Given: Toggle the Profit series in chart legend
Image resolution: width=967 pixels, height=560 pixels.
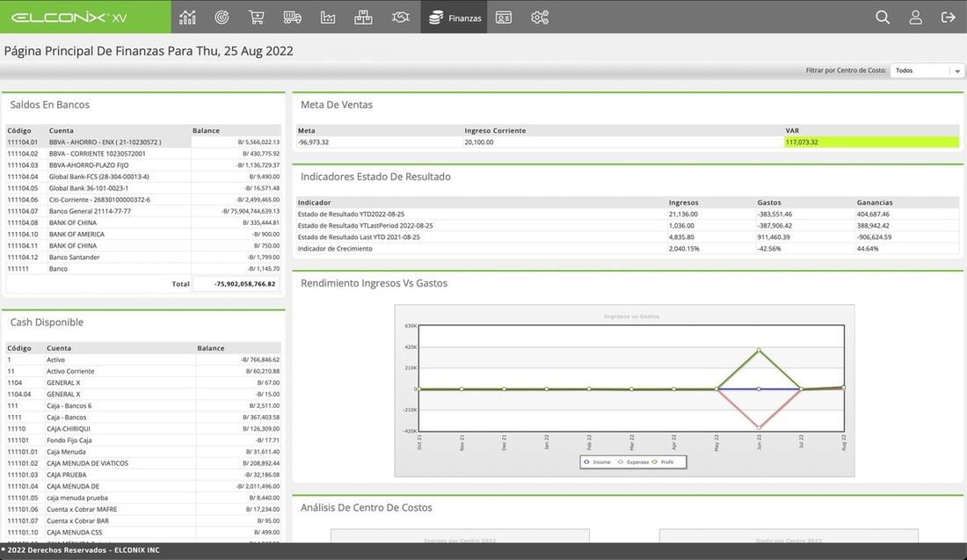Looking at the screenshot, I should (663, 462).
